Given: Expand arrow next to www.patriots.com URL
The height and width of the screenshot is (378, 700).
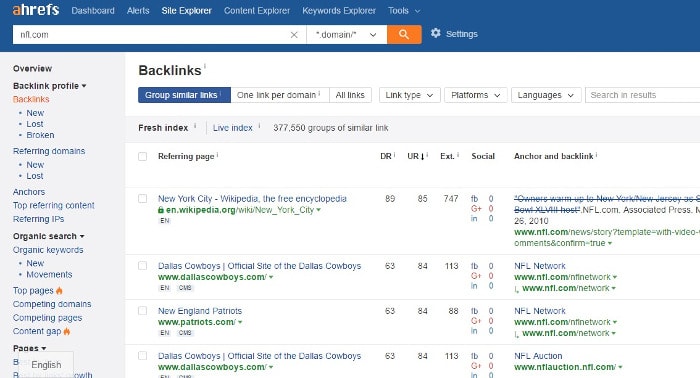Looking at the screenshot, I should pyautogui.click(x=240, y=322).
